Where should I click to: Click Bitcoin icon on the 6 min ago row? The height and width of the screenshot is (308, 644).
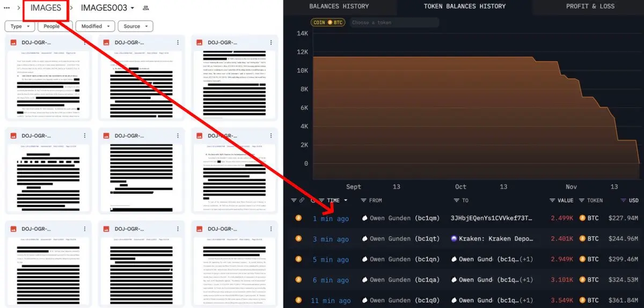298,280
